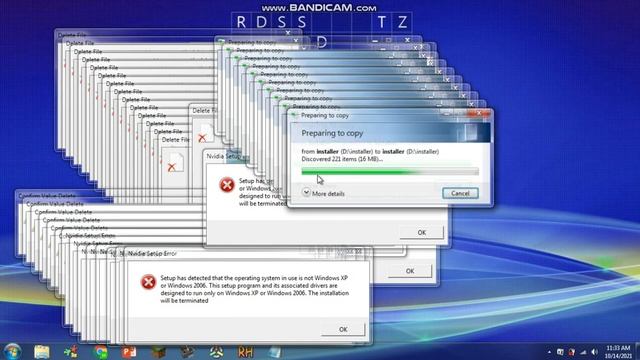This screenshot has width=640, height=360.
Task: Show hidden tray icons arrow
Action: point(549,352)
